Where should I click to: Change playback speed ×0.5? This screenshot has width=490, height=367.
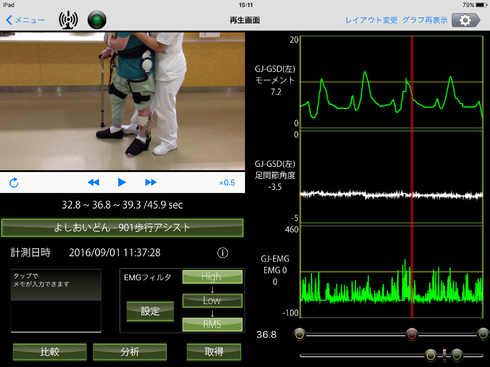(x=227, y=183)
